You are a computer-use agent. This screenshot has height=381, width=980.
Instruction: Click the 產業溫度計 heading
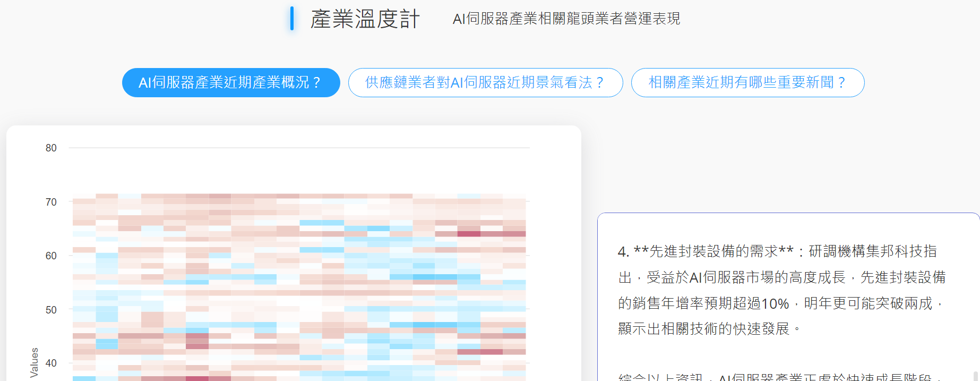coord(365,19)
